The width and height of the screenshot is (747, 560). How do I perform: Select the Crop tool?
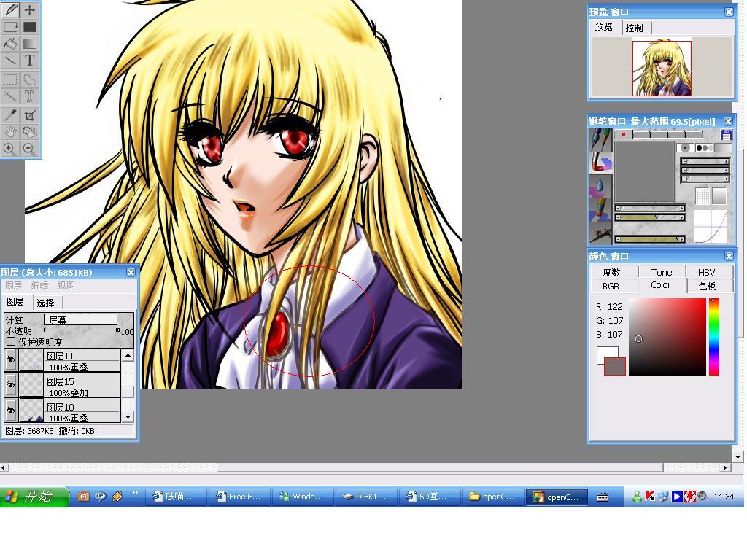tap(29, 114)
